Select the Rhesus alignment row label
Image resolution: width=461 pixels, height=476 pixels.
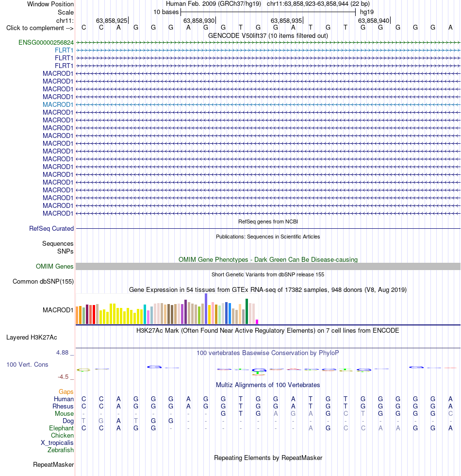click(63, 406)
